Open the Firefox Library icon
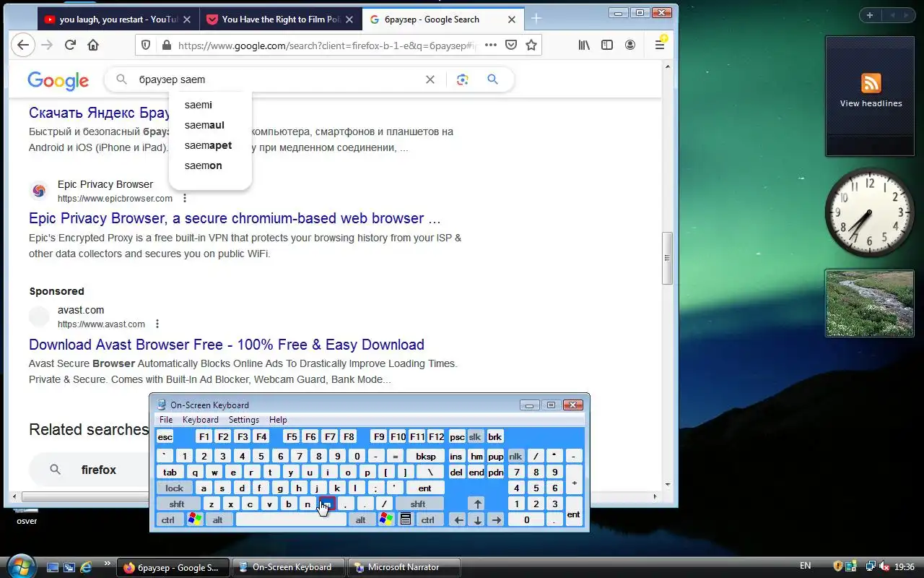924x578 pixels. (584, 45)
